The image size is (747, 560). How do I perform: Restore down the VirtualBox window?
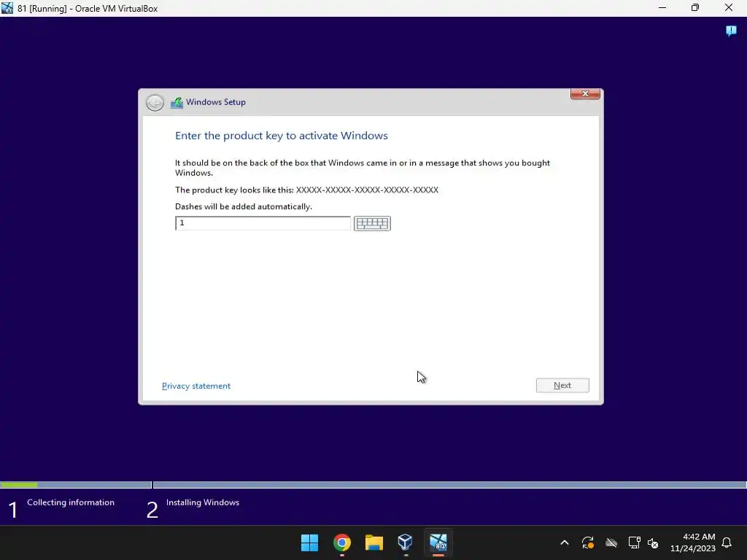(695, 8)
